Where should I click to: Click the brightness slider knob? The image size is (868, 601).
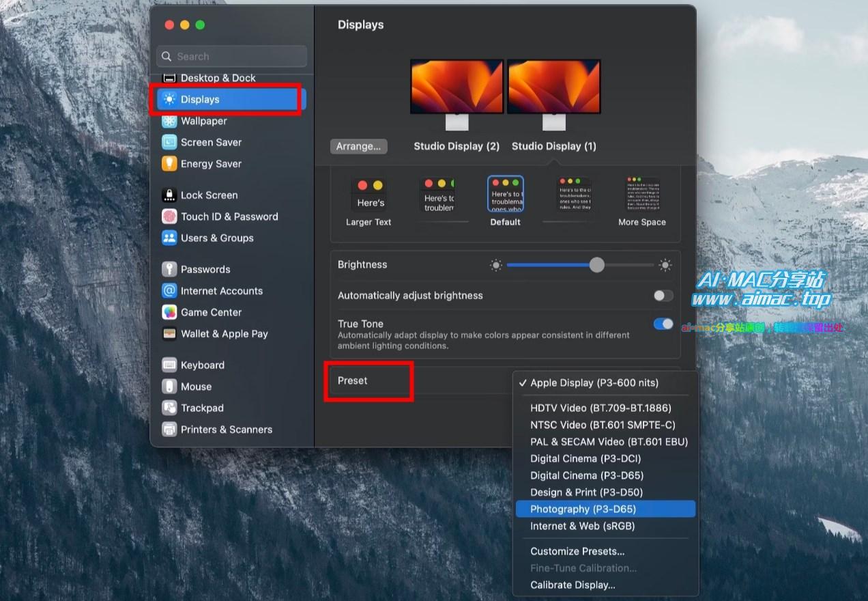(597, 265)
